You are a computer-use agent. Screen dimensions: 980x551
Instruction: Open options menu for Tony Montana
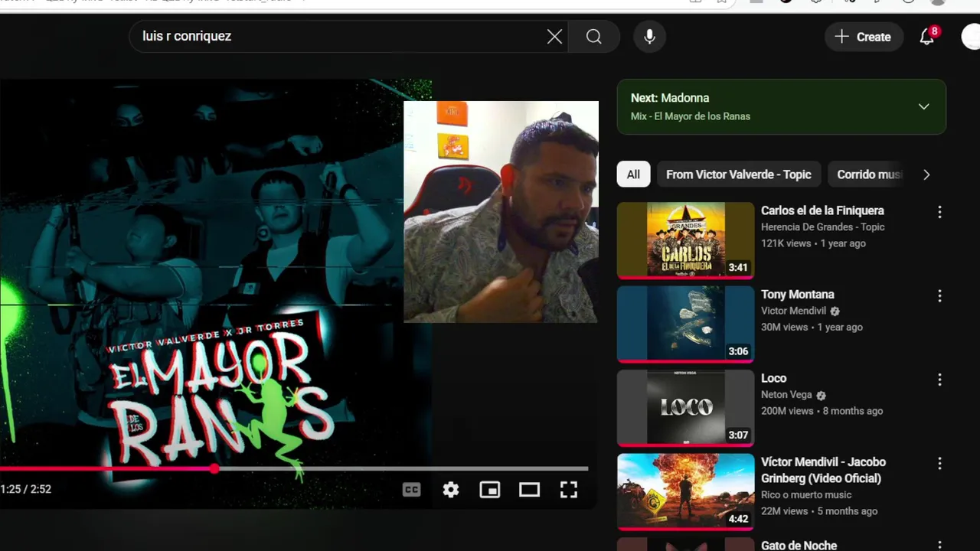[939, 296]
